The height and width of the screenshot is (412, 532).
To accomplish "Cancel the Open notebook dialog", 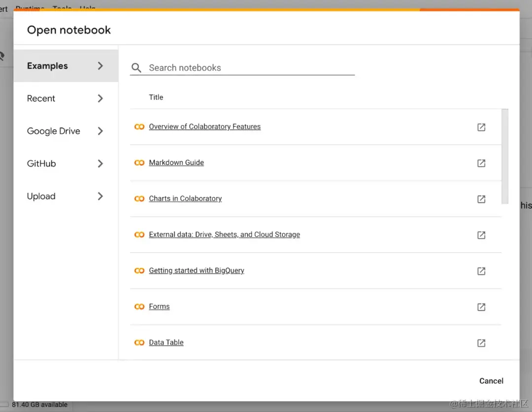I will coord(491,381).
